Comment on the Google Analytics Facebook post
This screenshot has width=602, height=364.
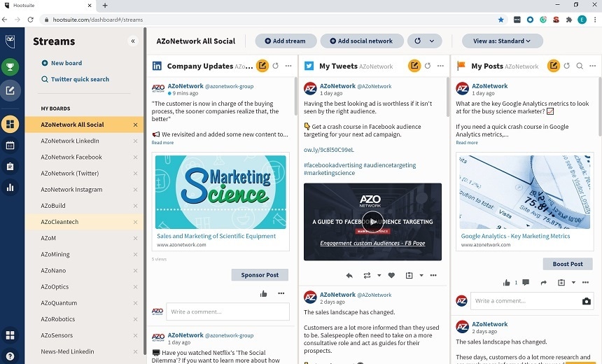tap(526, 283)
